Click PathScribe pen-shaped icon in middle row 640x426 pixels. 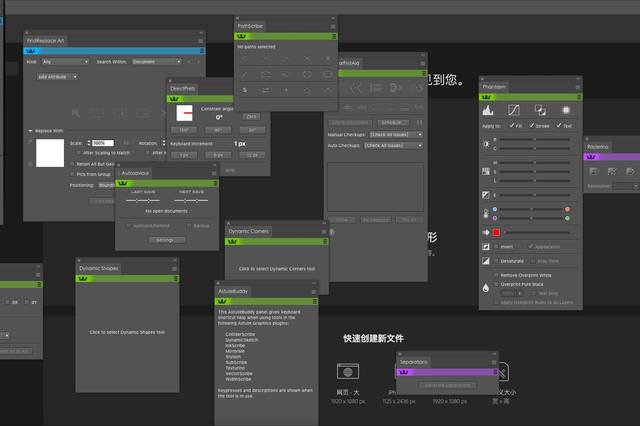(244, 75)
